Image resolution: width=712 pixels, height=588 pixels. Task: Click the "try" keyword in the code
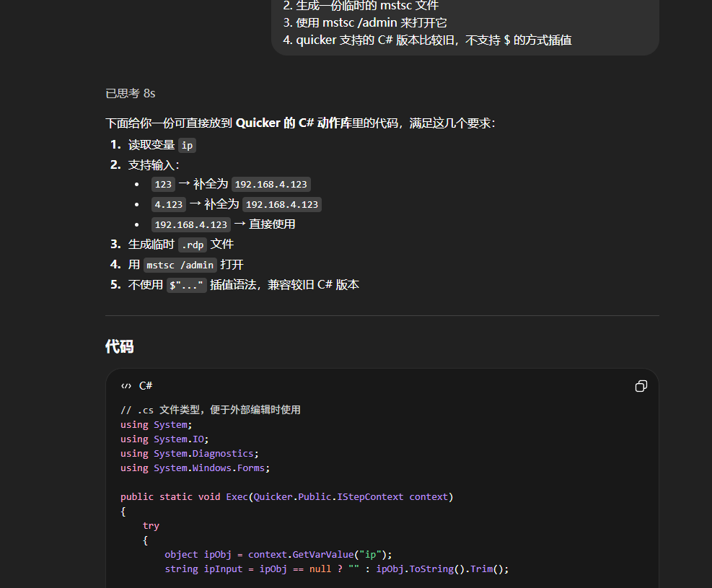tap(151, 525)
